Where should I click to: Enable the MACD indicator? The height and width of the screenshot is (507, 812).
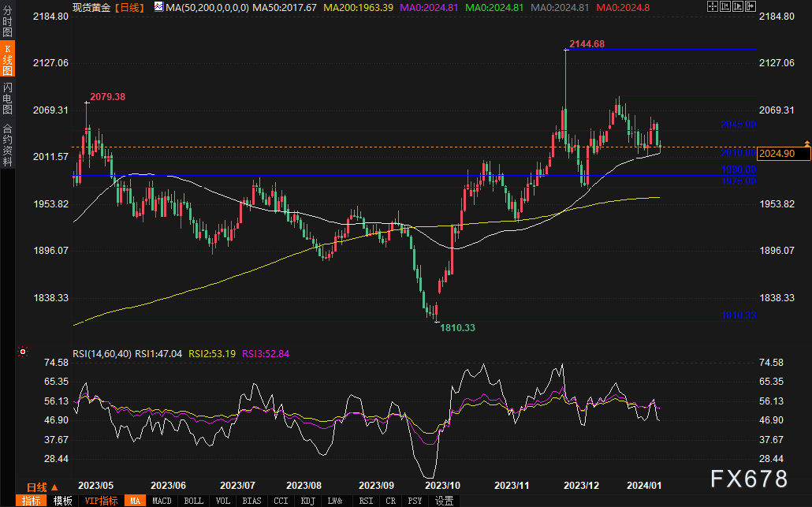[x=162, y=501]
